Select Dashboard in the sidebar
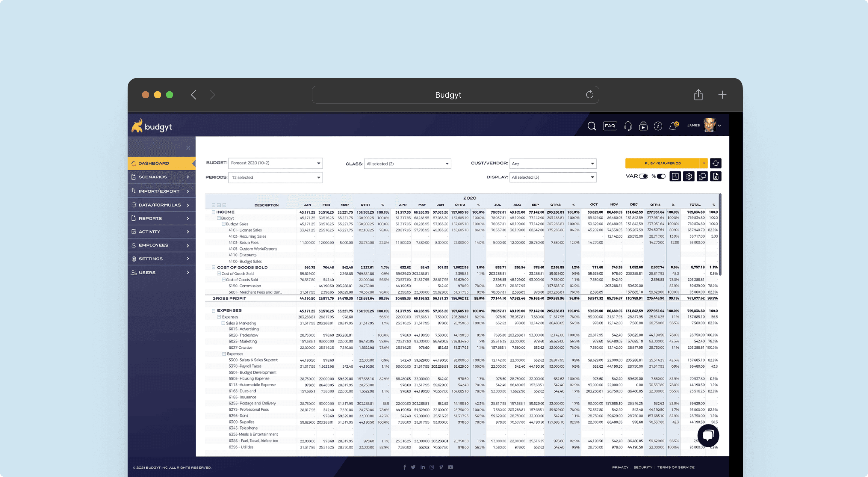The image size is (868, 477). tap(161, 163)
